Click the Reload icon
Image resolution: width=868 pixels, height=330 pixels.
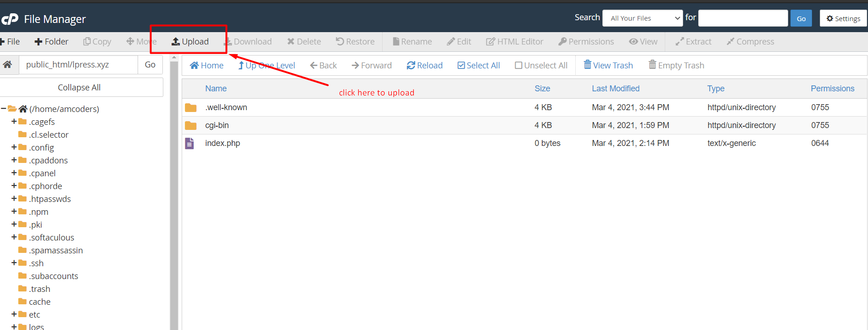411,66
